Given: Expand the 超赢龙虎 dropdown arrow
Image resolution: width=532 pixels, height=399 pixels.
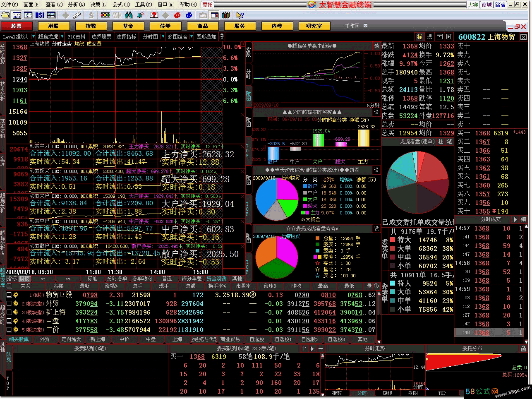Looking at the screenshot, I should [62, 37].
